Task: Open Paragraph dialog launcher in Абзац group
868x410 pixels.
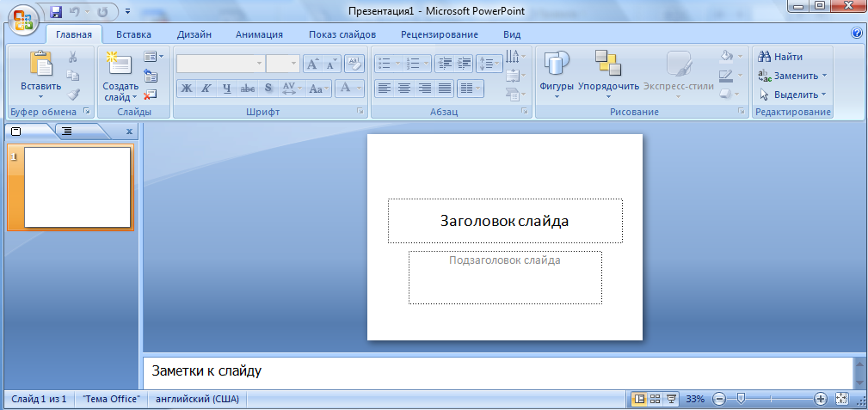Action: [x=524, y=112]
